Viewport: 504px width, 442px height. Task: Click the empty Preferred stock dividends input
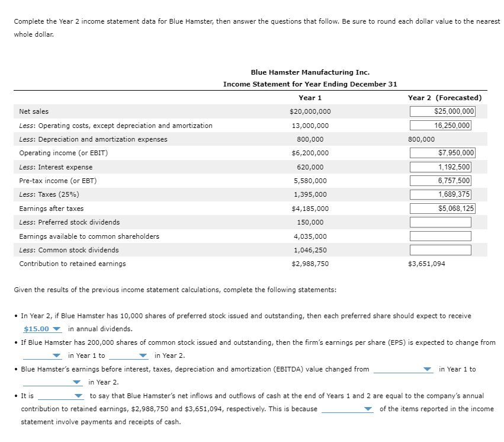click(441, 222)
